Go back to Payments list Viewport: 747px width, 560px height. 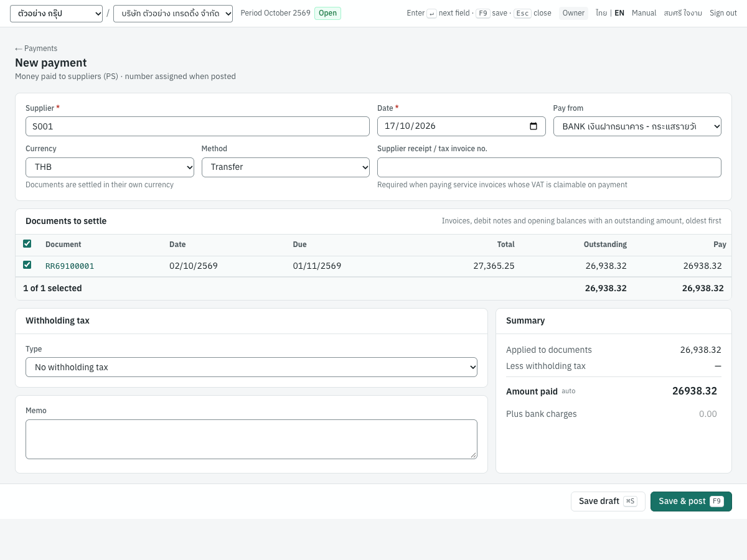(36, 49)
